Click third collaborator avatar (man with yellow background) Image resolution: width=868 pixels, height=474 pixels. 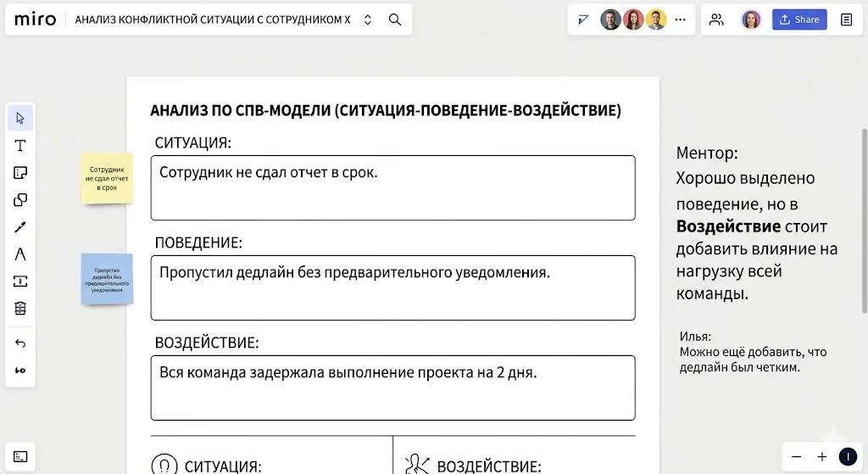656,20
